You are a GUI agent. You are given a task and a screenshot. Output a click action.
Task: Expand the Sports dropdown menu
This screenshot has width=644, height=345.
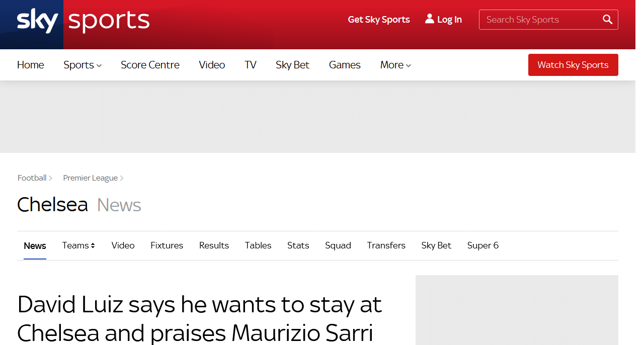tap(83, 65)
